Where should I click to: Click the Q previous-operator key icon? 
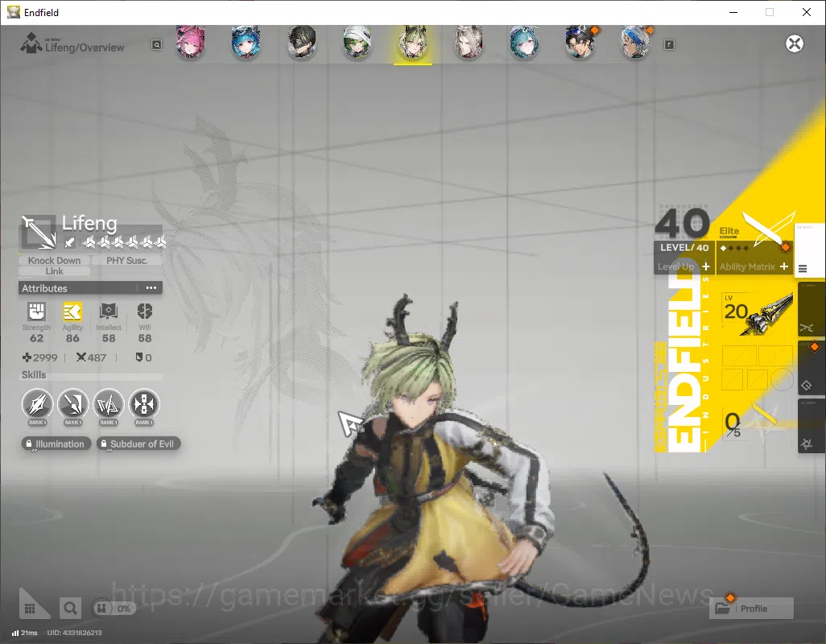157,45
